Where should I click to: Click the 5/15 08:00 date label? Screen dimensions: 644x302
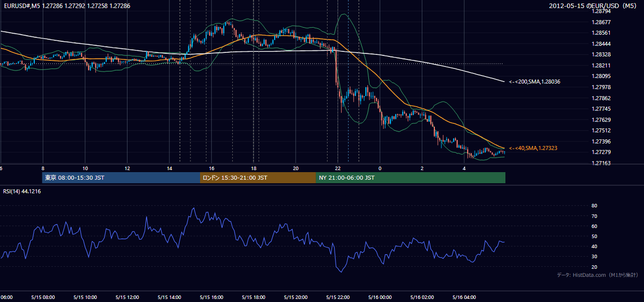pyautogui.click(x=42, y=297)
